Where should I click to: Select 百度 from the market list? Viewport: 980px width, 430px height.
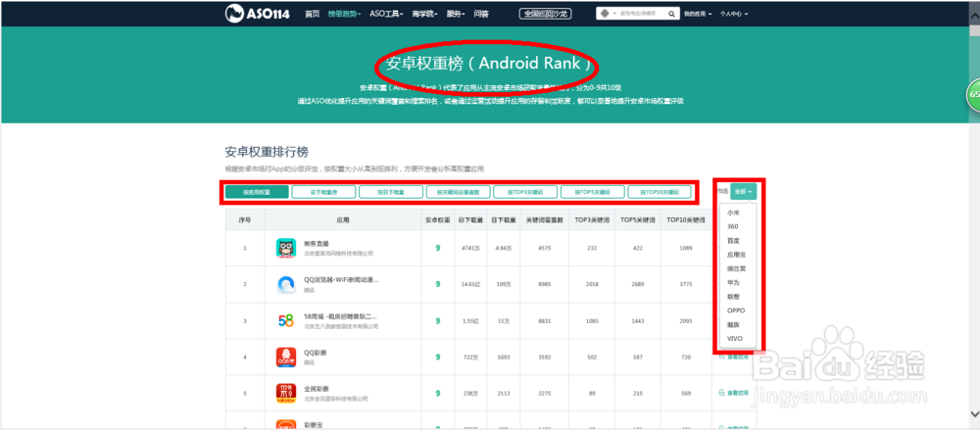coord(733,241)
